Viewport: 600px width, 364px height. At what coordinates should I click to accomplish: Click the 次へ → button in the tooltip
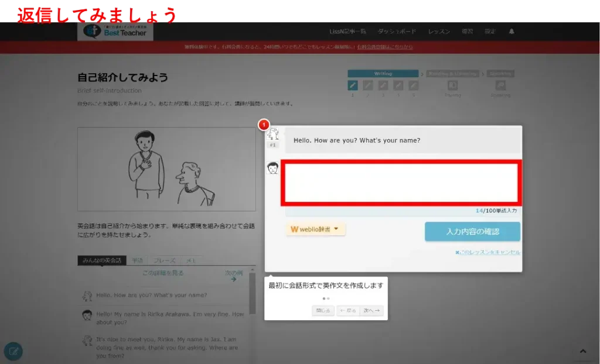click(x=371, y=311)
